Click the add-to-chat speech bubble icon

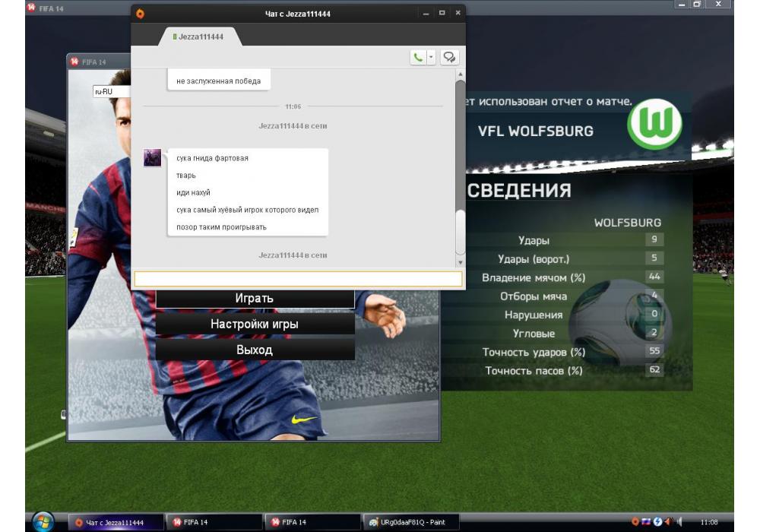[450, 57]
